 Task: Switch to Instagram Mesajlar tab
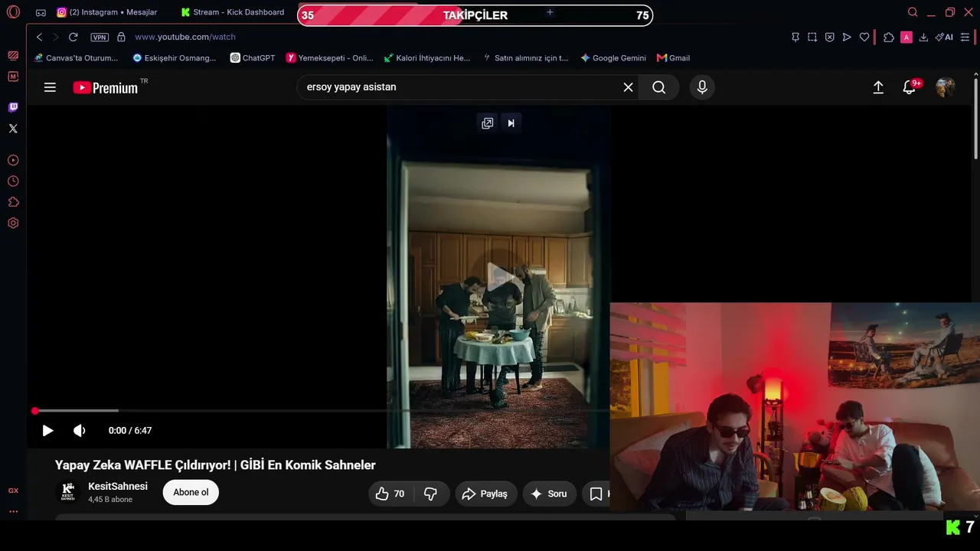(107, 12)
